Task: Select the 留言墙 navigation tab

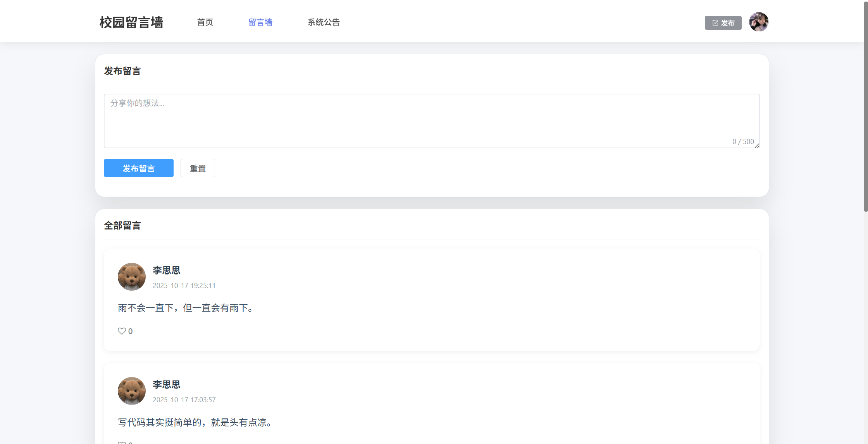Action: [x=260, y=22]
